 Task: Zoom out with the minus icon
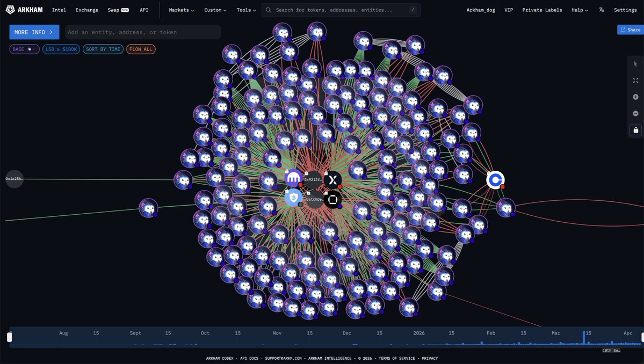[x=635, y=113]
